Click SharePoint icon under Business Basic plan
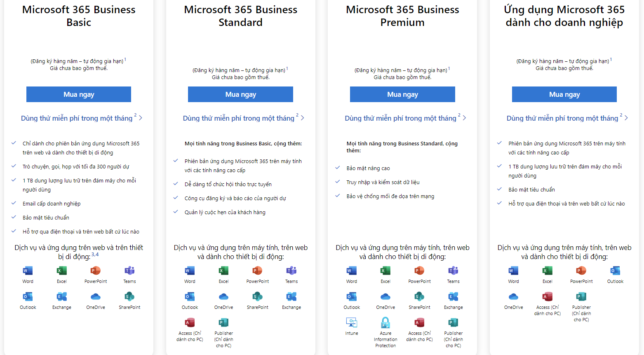The image size is (644, 355). 129,297
